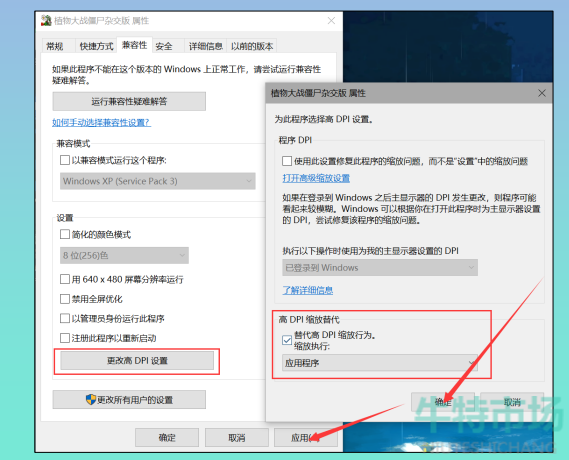
Task: Check 禁用全屏优化 option
Action: point(65,299)
